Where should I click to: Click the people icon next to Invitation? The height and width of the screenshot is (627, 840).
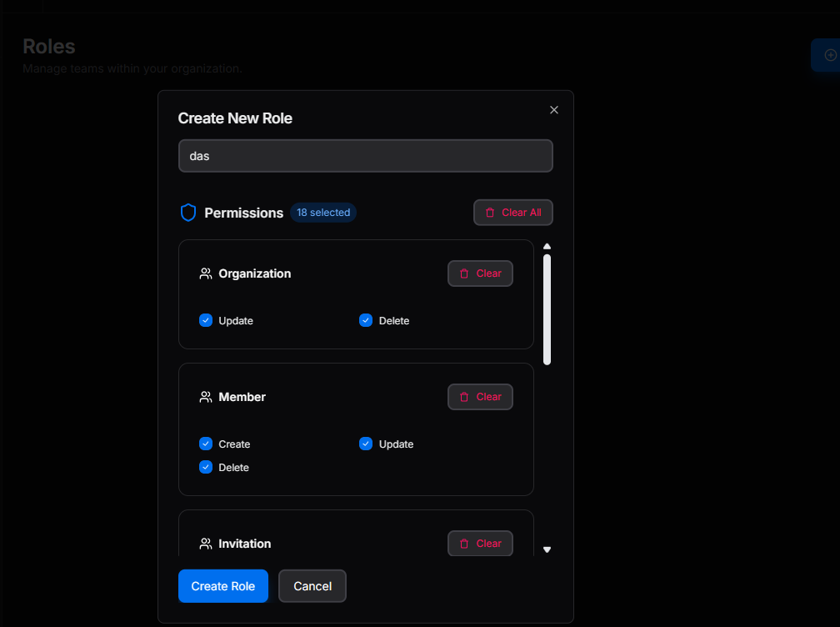pos(205,543)
